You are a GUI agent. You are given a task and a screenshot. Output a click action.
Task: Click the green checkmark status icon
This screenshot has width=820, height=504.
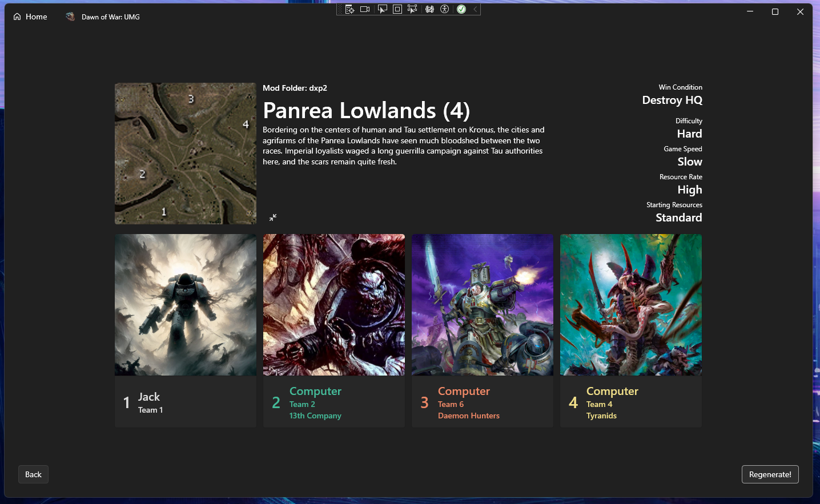(461, 9)
